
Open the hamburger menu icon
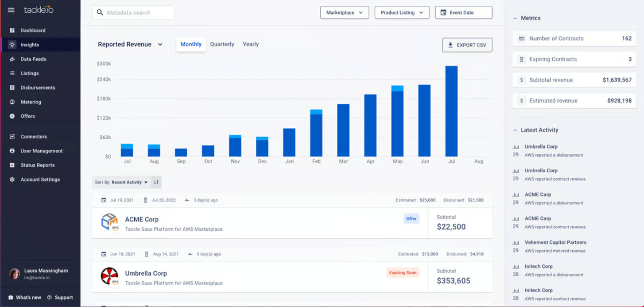(x=11, y=10)
